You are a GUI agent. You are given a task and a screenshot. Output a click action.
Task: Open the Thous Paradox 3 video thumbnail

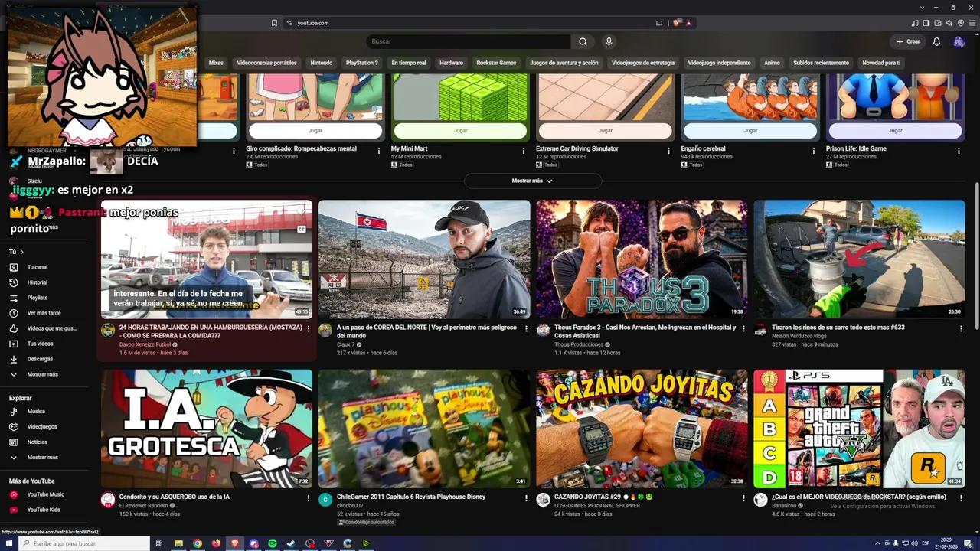[642, 259]
